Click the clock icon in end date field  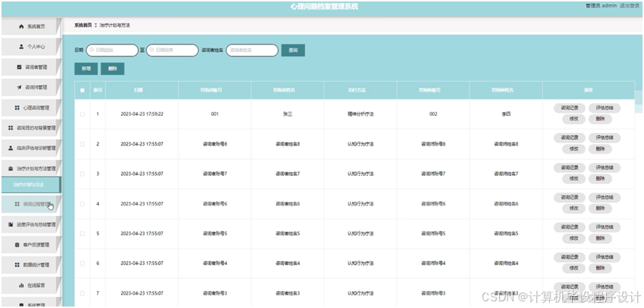point(152,50)
